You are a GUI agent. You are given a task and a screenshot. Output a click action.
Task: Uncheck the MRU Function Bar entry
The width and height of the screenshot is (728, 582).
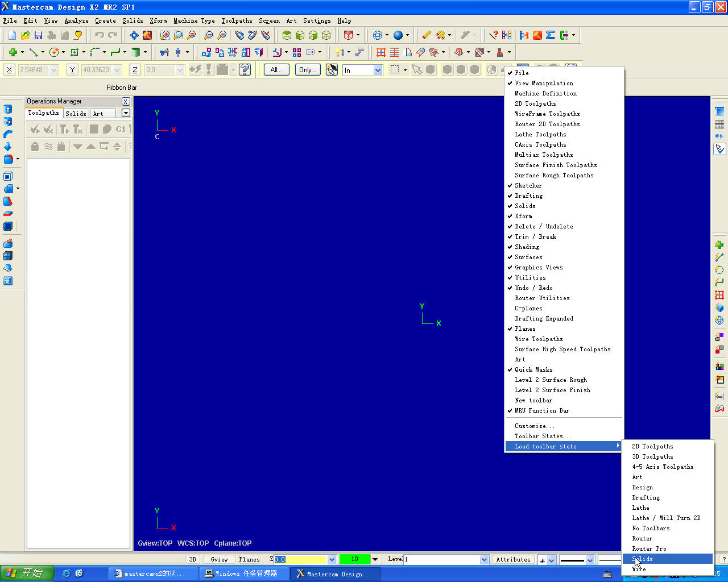564,410
